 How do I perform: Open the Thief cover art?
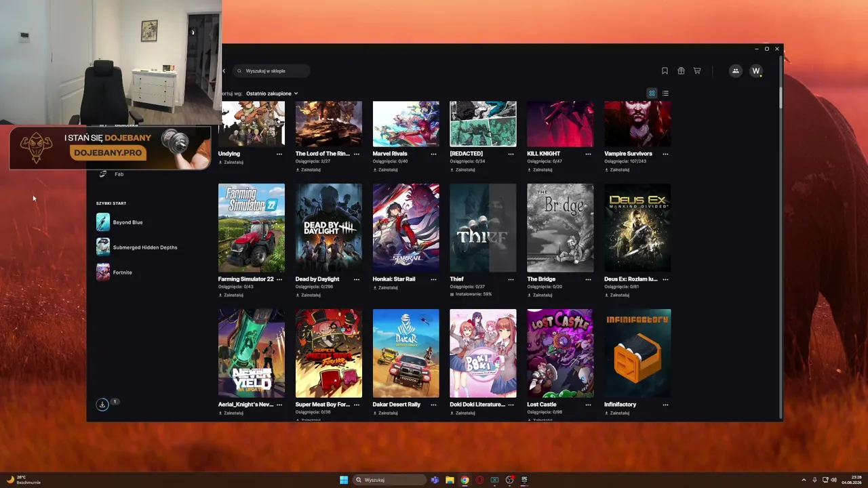483,228
